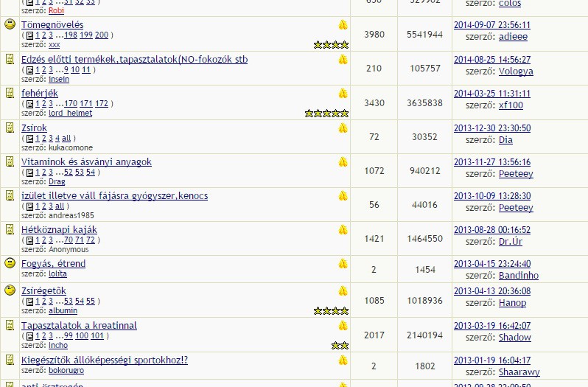Open the Tömegnövelés topic

[x=52, y=25]
